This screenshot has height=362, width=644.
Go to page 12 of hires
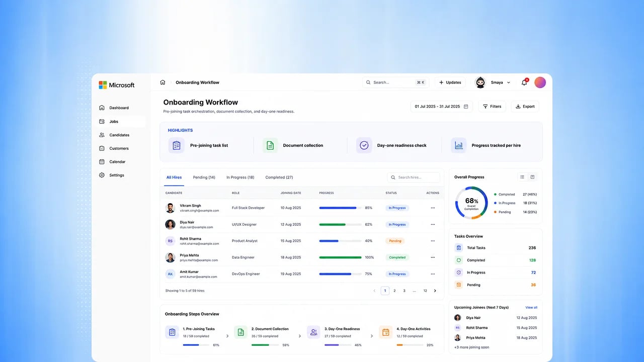point(425,291)
